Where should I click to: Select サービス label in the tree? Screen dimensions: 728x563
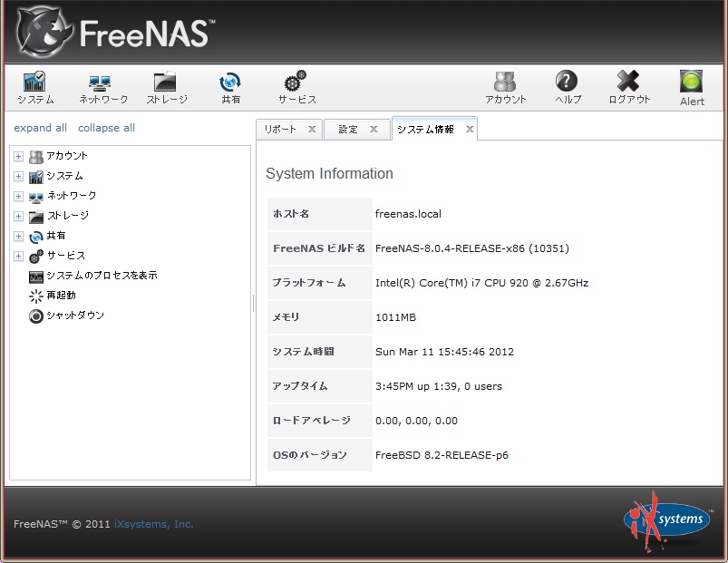[x=66, y=256]
